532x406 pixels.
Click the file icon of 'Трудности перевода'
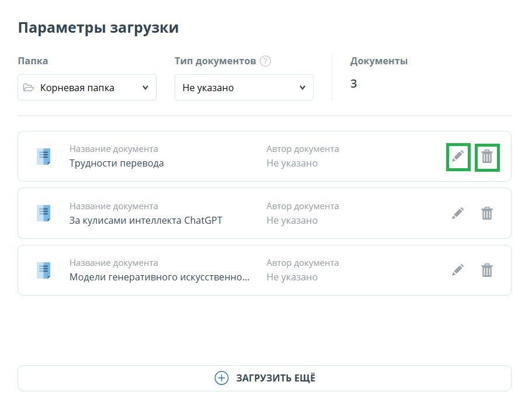click(44, 156)
